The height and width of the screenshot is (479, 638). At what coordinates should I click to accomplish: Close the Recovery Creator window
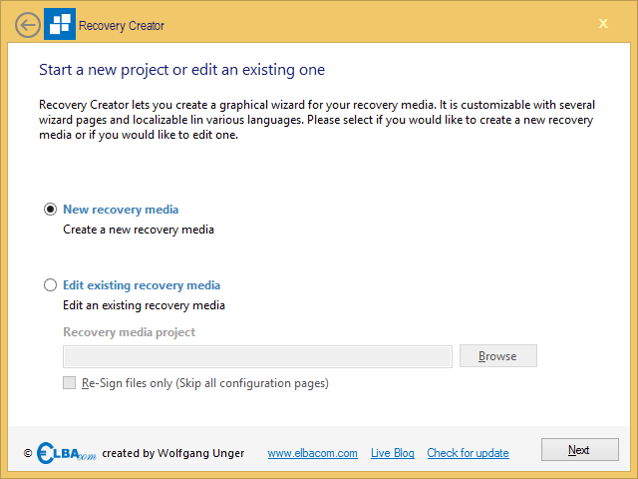click(603, 24)
